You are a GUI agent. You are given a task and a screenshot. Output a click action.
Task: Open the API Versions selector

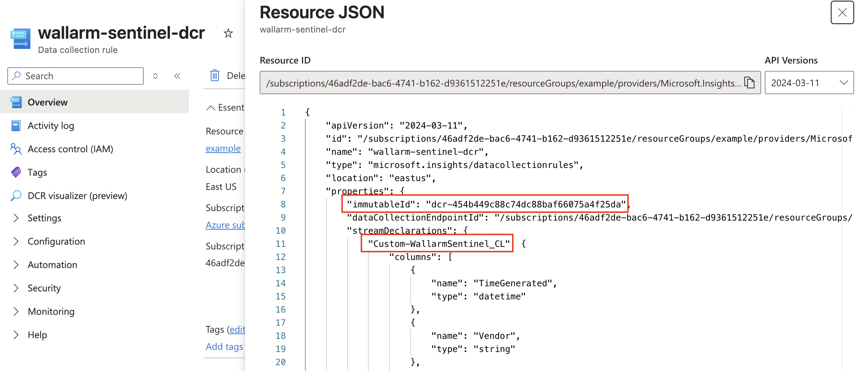(809, 83)
